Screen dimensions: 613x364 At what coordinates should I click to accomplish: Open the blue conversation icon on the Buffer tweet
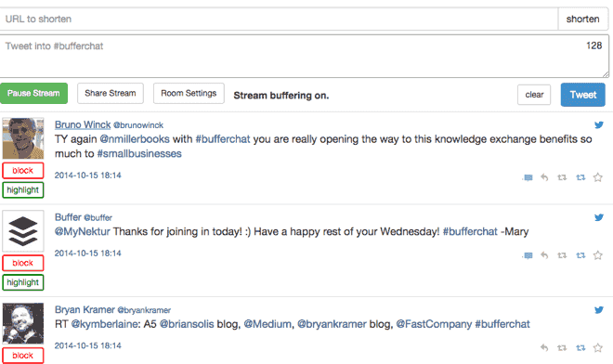pos(528,255)
